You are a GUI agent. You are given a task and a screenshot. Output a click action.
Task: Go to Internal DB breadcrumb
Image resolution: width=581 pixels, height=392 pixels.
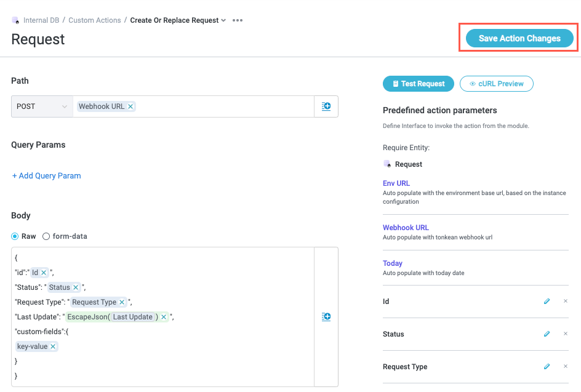tap(41, 20)
